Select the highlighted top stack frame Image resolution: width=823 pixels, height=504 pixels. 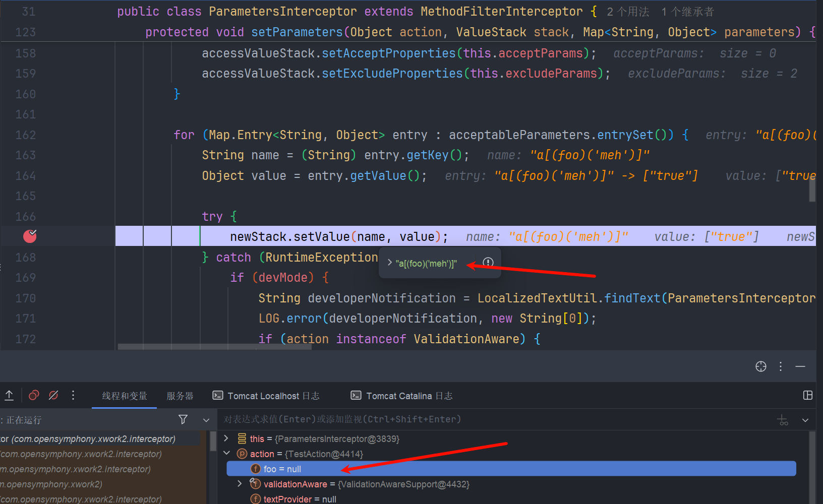(x=101, y=438)
